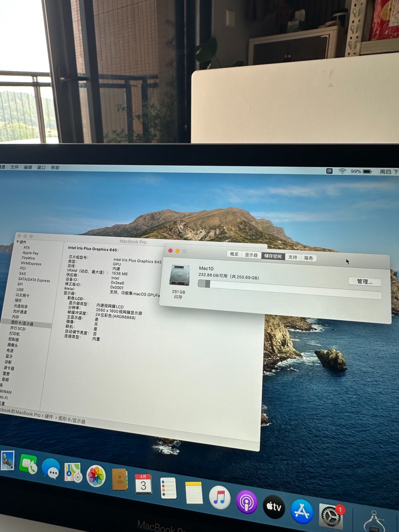Select WWAN in sidebar
The width and height of the screenshot is (399, 532).
point(6,392)
